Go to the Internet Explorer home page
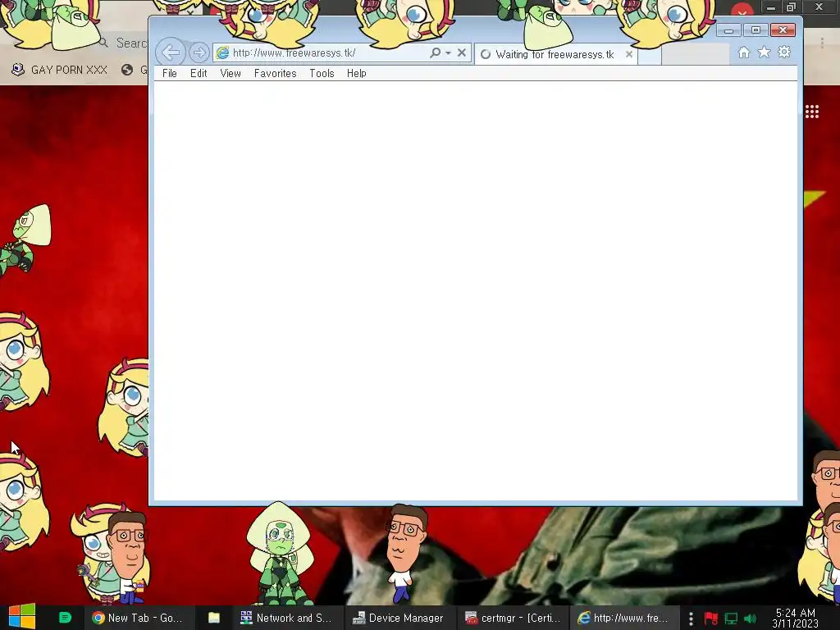The height and width of the screenshot is (630, 840). pyautogui.click(x=743, y=52)
